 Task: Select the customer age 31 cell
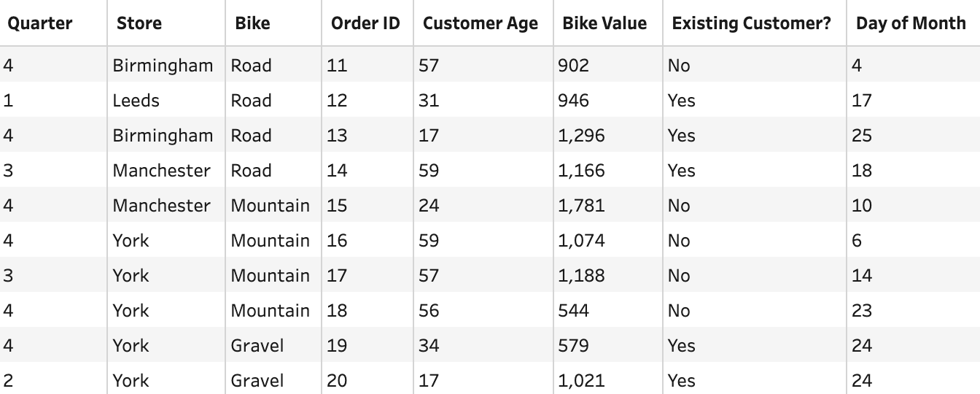click(429, 101)
